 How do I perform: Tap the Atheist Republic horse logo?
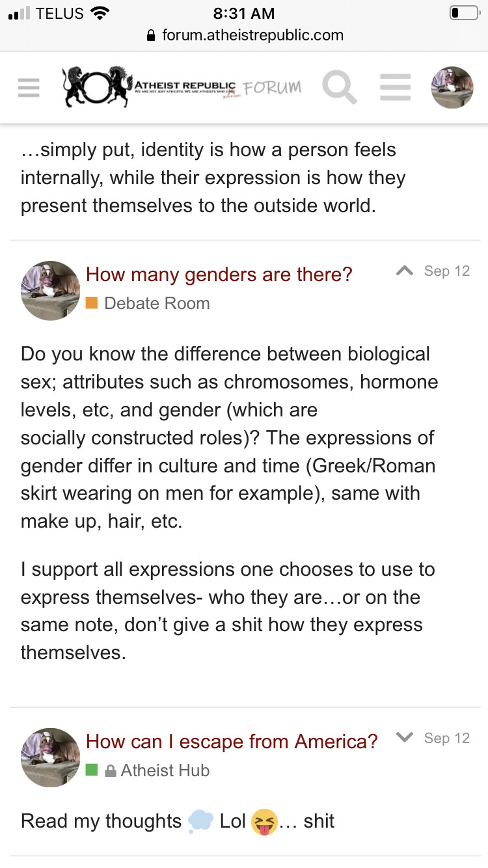pyautogui.click(x=95, y=87)
